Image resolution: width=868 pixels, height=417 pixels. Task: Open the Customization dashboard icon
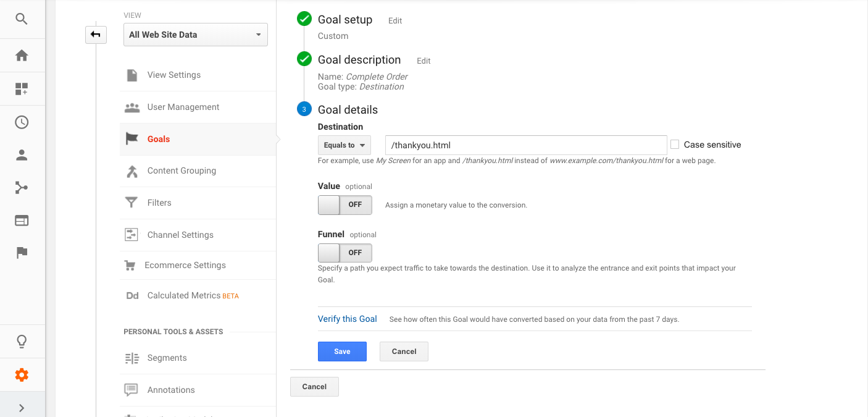22,89
